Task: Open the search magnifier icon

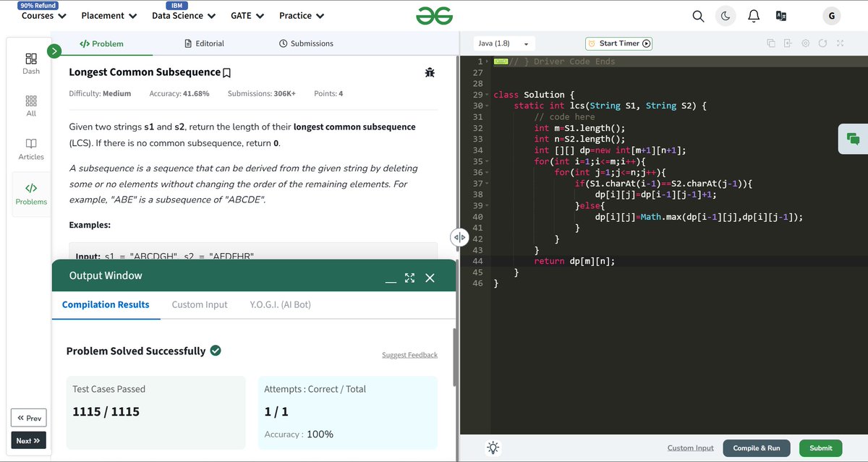Action: point(698,16)
